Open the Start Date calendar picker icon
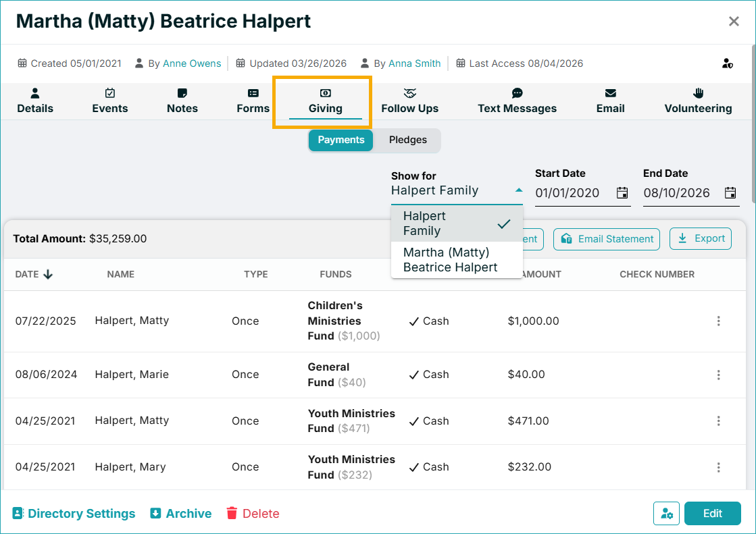Image resolution: width=756 pixels, height=534 pixels. 622,193
